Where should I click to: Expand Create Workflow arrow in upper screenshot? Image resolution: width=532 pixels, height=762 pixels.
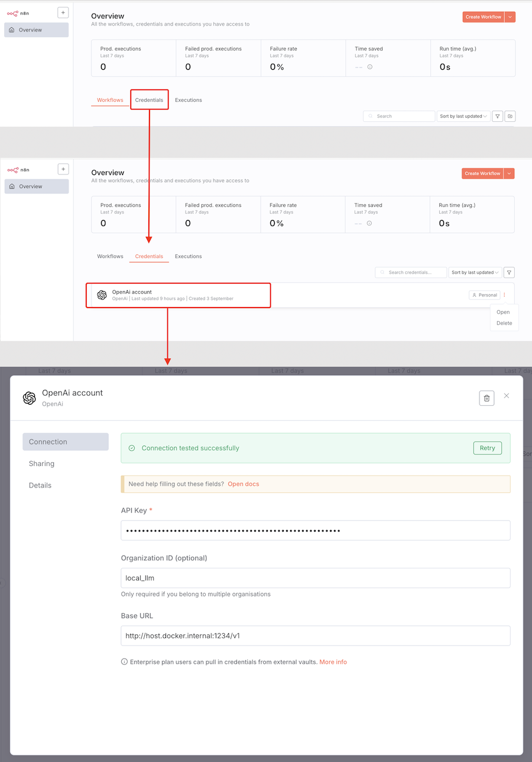click(x=510, y=17)
